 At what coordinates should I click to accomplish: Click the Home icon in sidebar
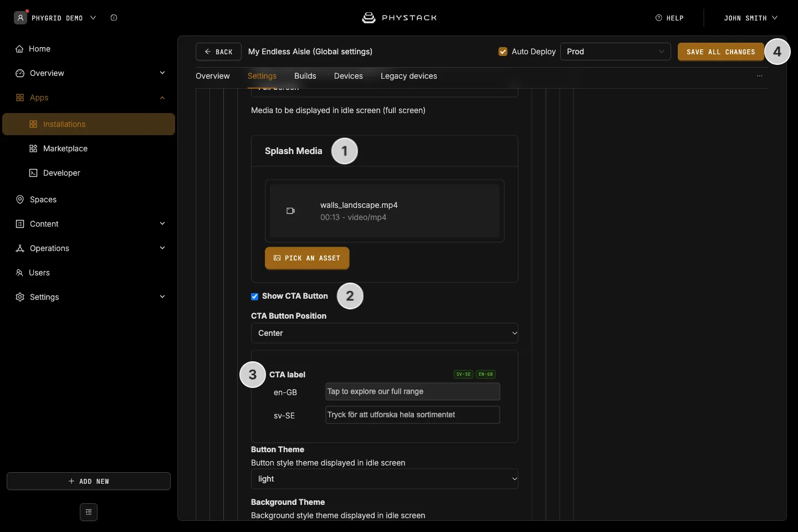[19, 49]
